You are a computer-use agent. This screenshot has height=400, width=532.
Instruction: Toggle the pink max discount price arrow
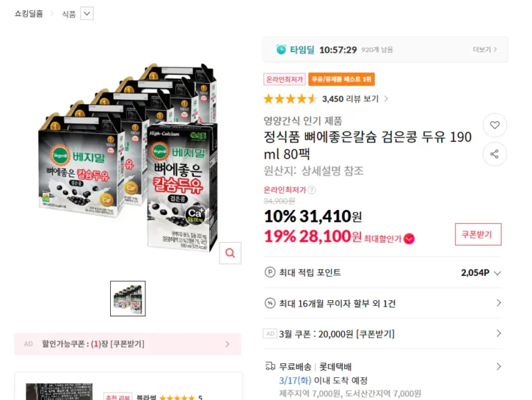[x=409, y=238]
